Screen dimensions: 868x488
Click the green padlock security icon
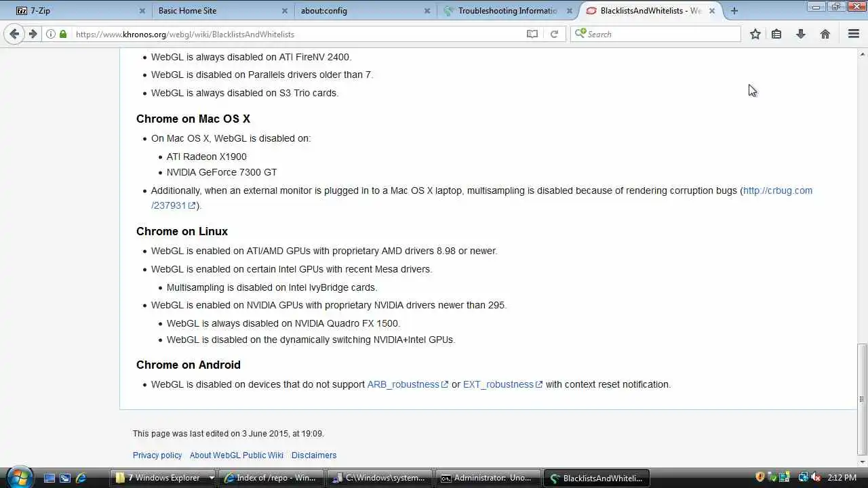tap(63, 34)
